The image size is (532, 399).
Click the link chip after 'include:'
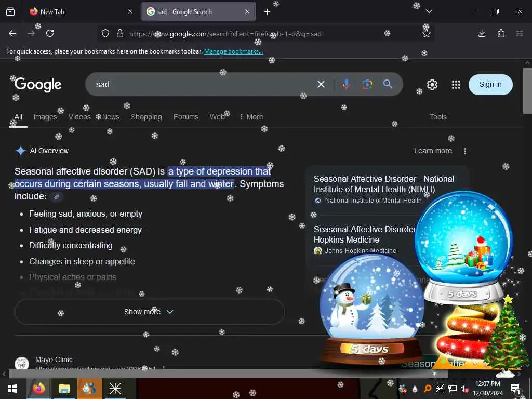(57, 196)
